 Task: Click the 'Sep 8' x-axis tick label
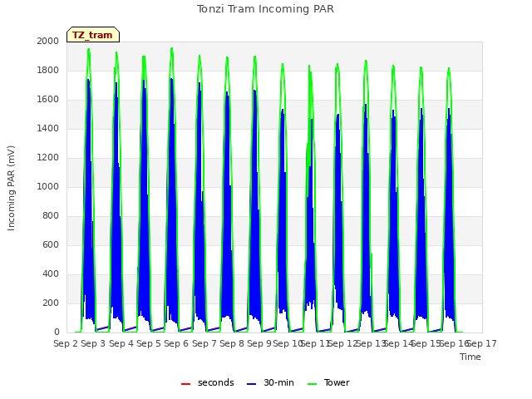(x=232, y=343)
